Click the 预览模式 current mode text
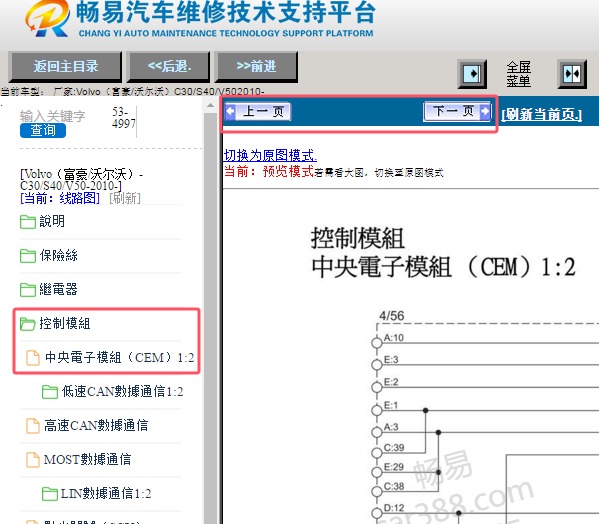 [288, 171]
